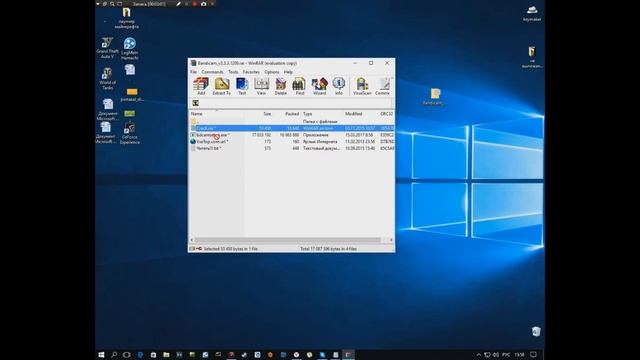
Task: Select the Bandicam folder on the desktop
Action: tap(435, 97)
